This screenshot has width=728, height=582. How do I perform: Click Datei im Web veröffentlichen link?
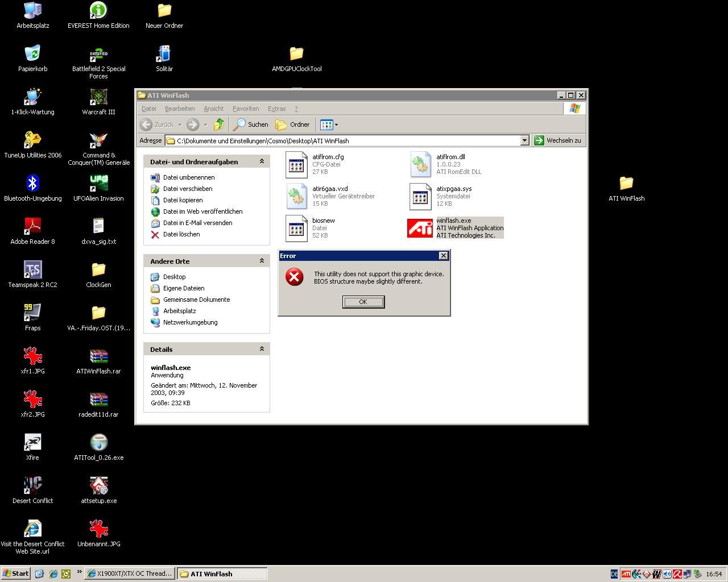[202, 211]
